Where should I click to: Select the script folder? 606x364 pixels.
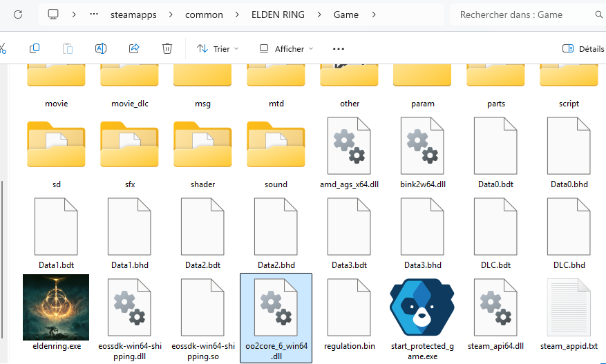tap(569, 86)
